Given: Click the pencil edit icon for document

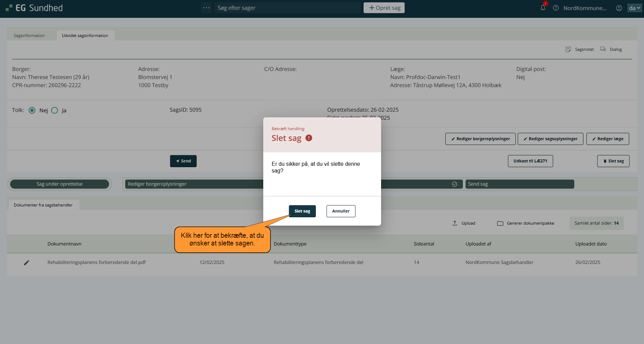Looking at the screenshot, I should 27,263.
